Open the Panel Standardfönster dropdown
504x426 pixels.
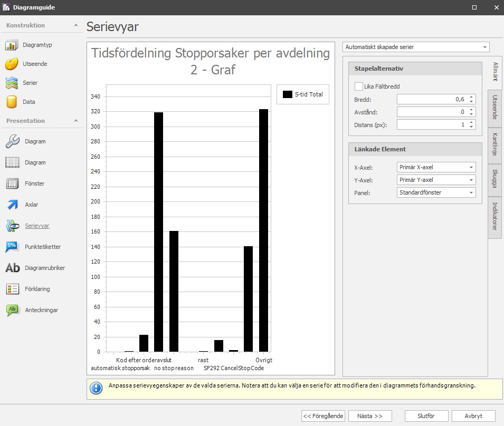coord(436,192)
